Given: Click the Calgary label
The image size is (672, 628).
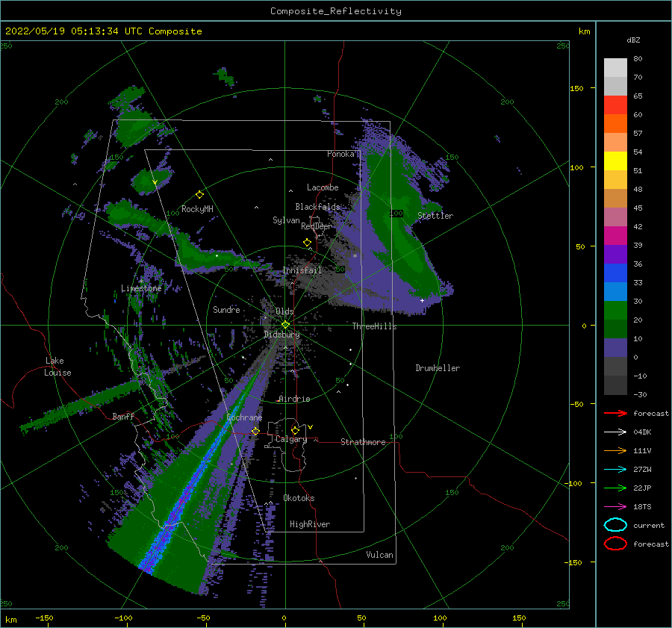Looking at the screenshot, I should coord(291,439).
